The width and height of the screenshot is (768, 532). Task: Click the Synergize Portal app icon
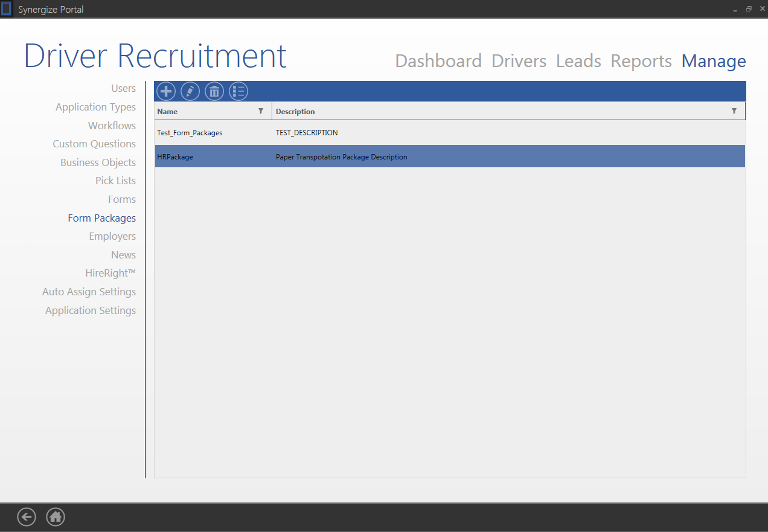[7, 9]
